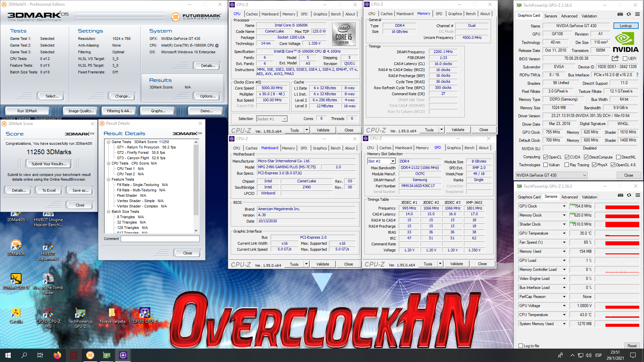Open CPUID CPU-Z MSI shortcut

pyautogui.click(x=48, y=318)
